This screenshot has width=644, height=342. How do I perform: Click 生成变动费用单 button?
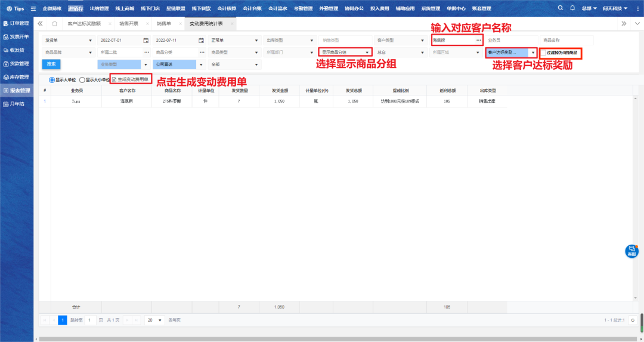click(130, 79)
